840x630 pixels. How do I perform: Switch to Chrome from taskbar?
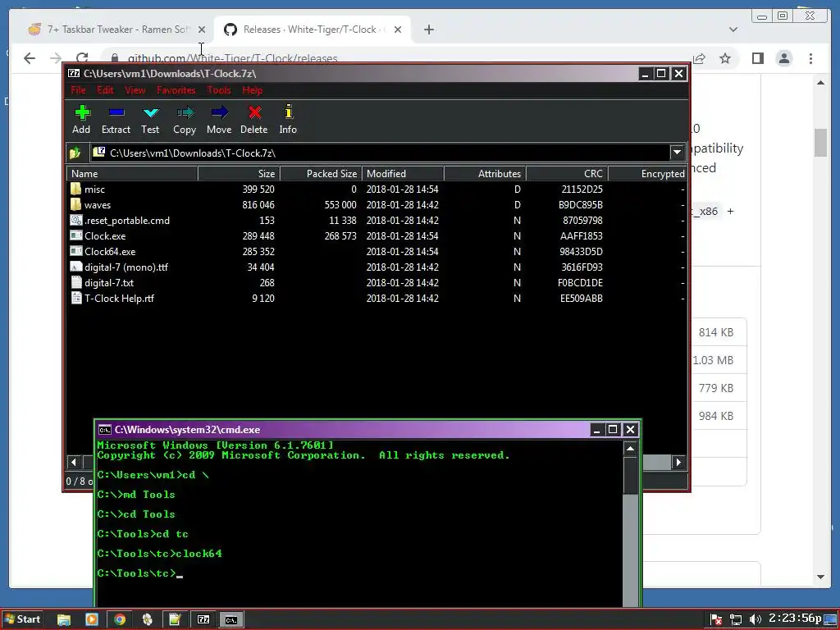(120, 620)
